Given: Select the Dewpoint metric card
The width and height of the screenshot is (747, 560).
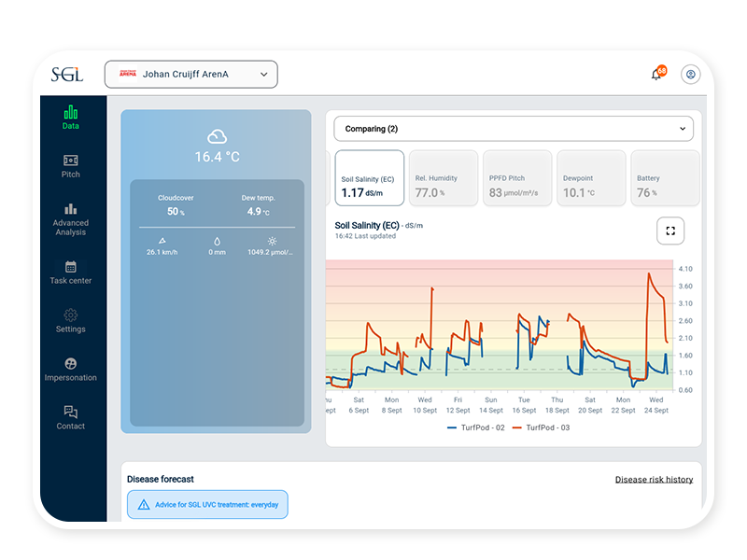Looking at the screenshot, I should click(x=591, y=178).
